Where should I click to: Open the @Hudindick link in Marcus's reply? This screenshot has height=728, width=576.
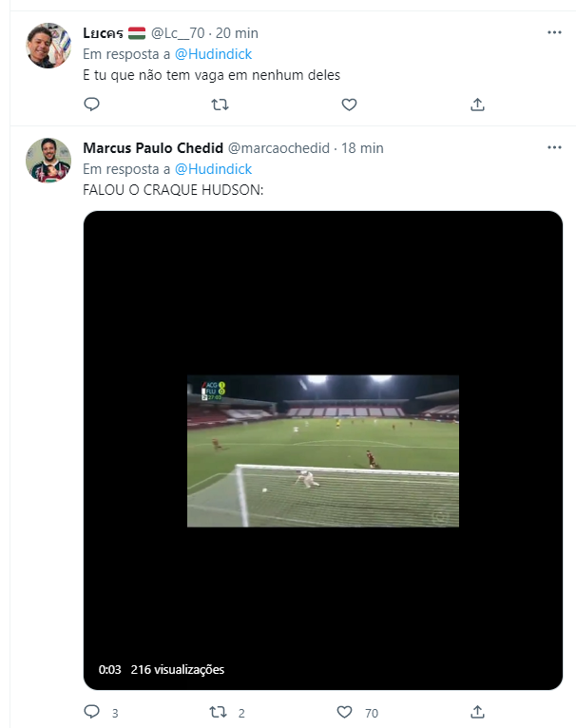tap(213, 169)
